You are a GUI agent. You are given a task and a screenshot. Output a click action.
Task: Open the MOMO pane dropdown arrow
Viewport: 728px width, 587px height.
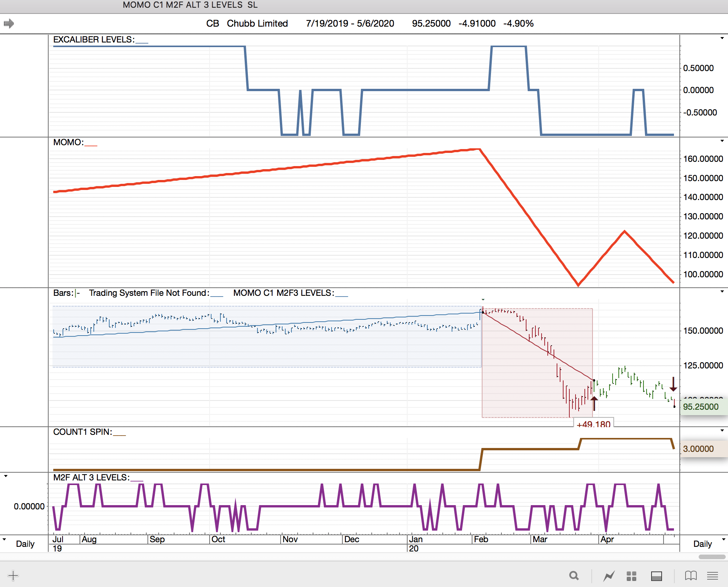[722, 141]
